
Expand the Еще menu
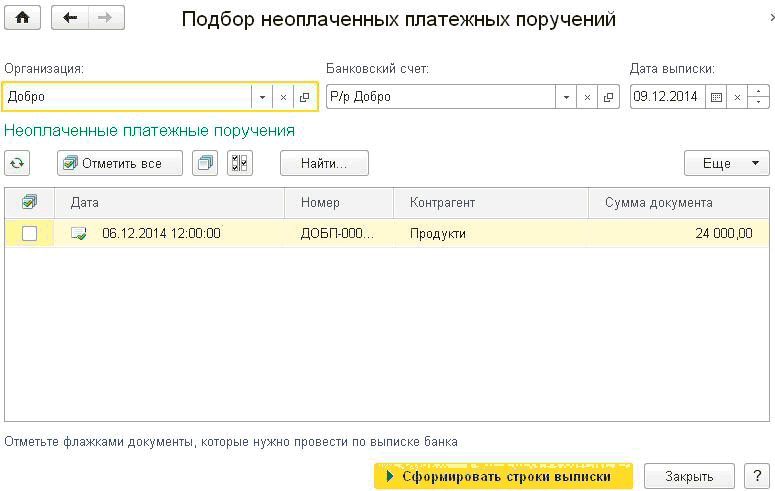(727, 163)
